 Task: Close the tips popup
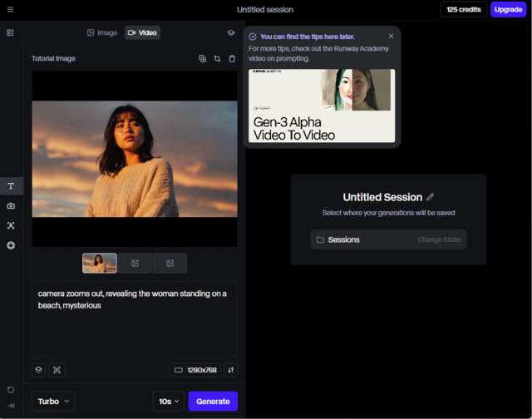tap(392, 37)
